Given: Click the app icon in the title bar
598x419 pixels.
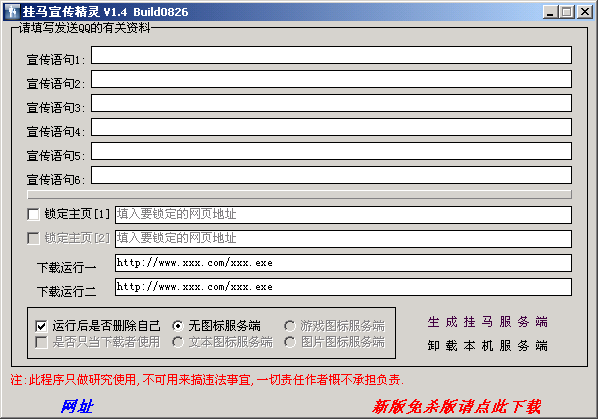Looking at the screenshot, I should (13, 11).
